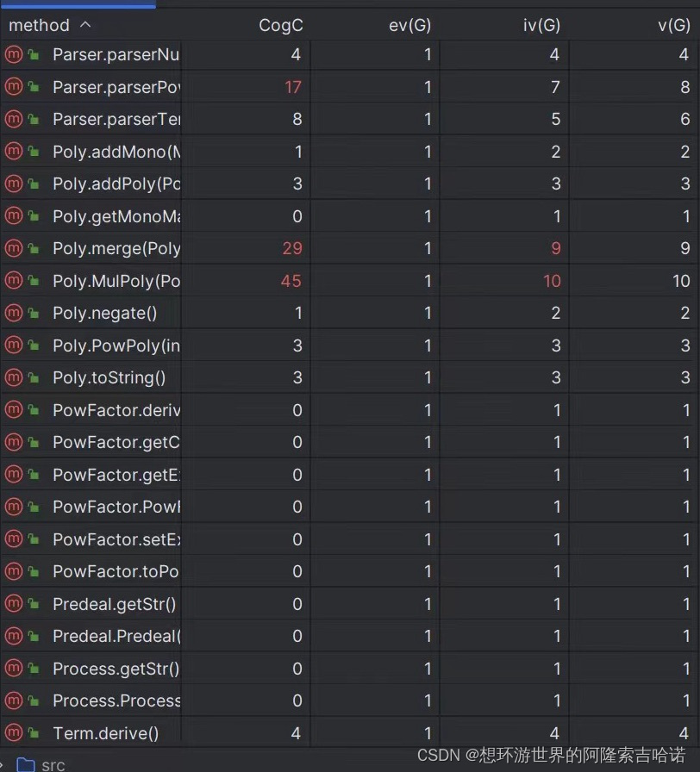Select the Poly.PowPoly method name
Screen dimensions: 700x772
pyautogui.click(x=116, y=346)
